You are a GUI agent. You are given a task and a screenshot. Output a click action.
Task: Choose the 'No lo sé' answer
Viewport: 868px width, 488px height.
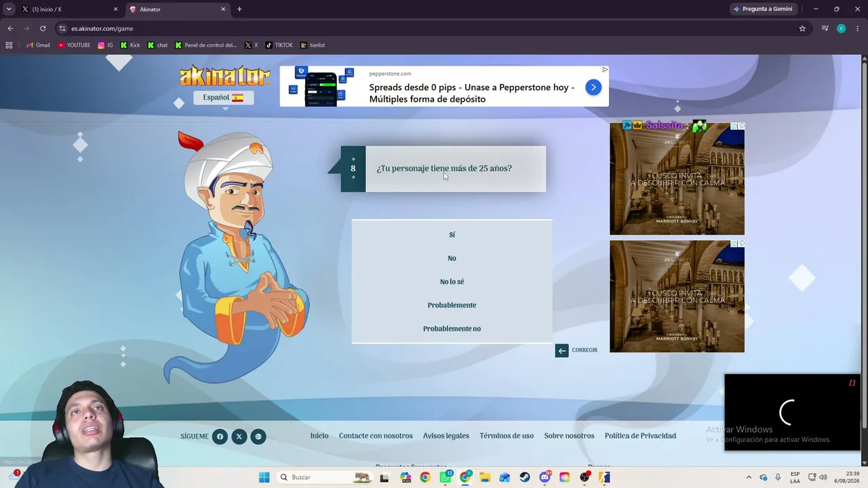452,282
